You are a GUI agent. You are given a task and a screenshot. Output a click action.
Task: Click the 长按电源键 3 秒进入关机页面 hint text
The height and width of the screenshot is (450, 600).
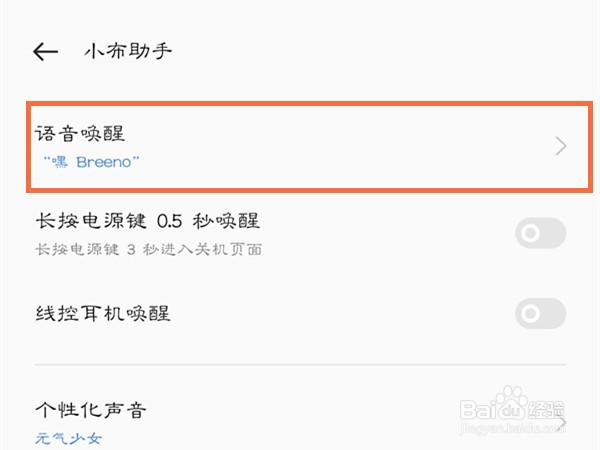(147, 248)
